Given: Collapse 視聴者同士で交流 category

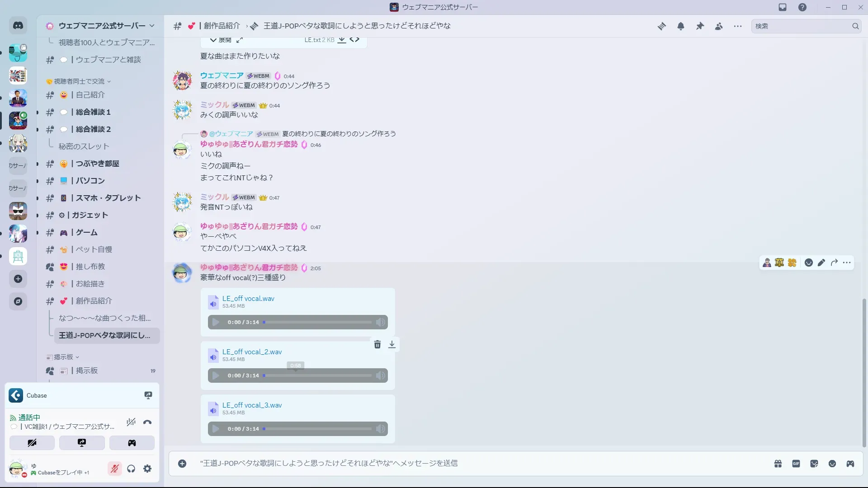Looking at the screenshot, I should point(79,81).
